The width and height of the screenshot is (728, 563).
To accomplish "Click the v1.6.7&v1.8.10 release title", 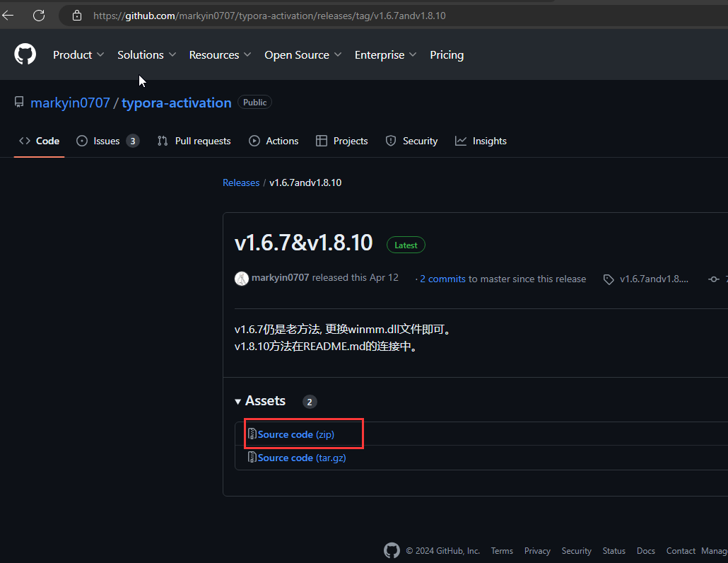I will click(304, 243).
